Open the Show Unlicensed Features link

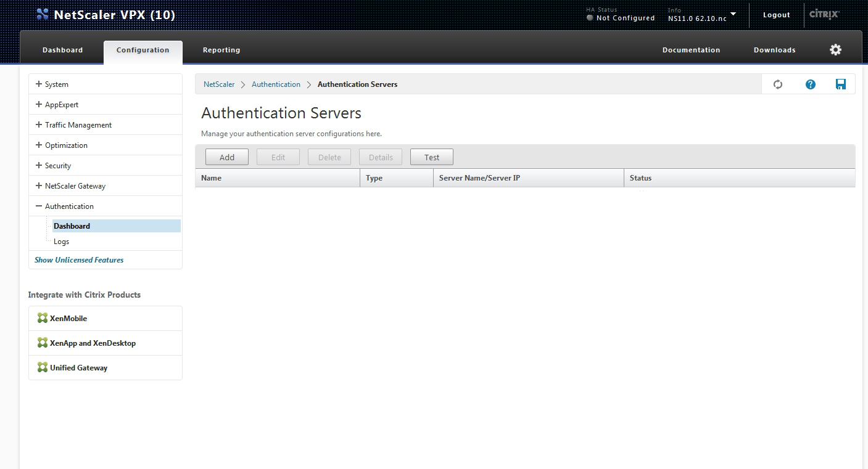click(x=79, y=259)
